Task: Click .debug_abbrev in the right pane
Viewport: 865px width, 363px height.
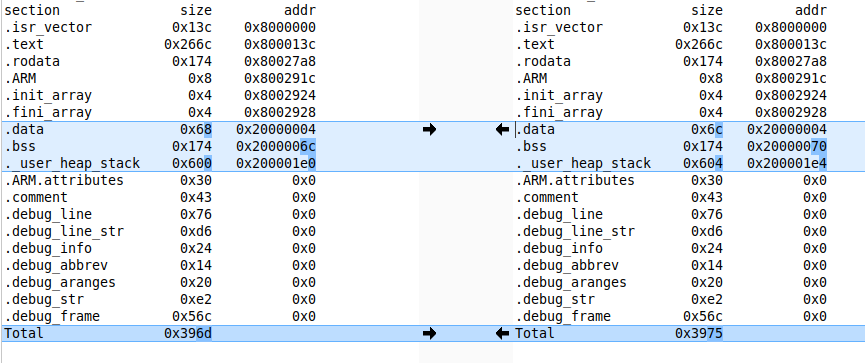Action: [x=567, y=265]
